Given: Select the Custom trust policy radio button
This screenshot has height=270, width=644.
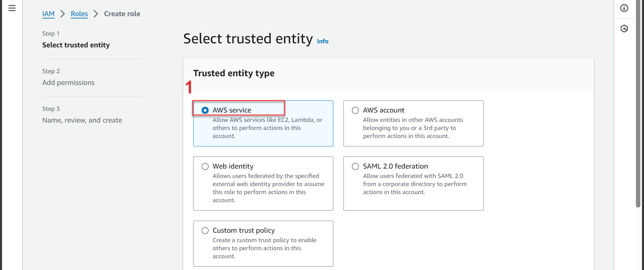Looking at the screenshot, I should 205,230.
